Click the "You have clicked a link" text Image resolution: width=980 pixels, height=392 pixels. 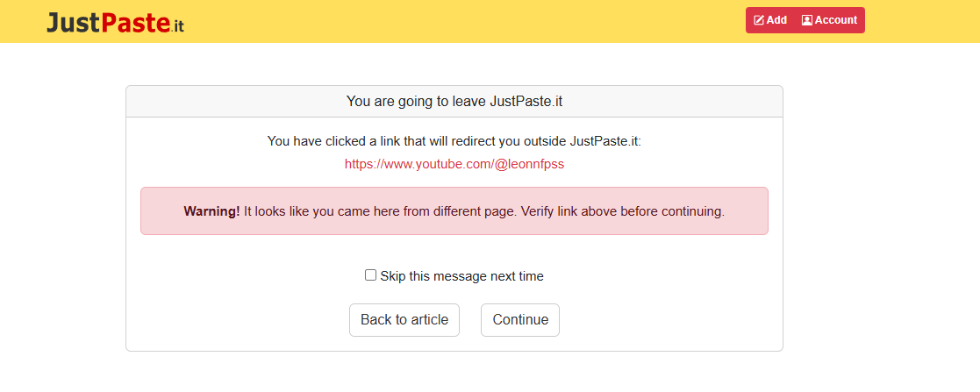454,141
